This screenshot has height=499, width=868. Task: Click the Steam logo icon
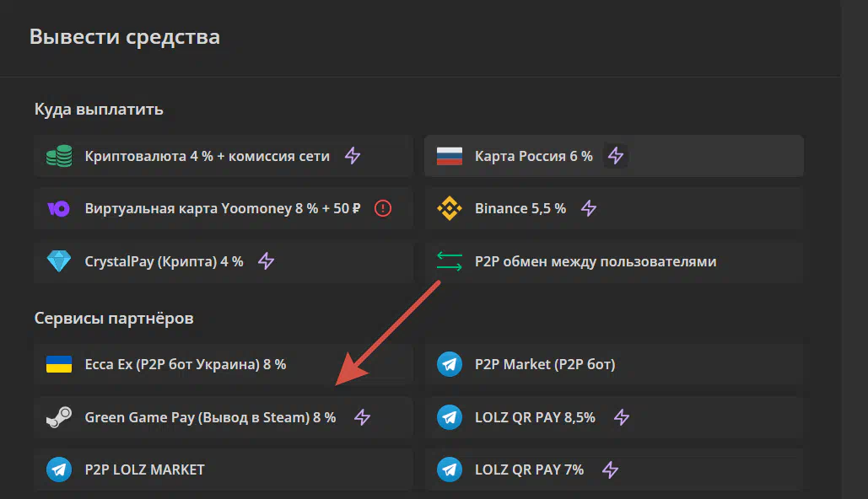point(59,417)
